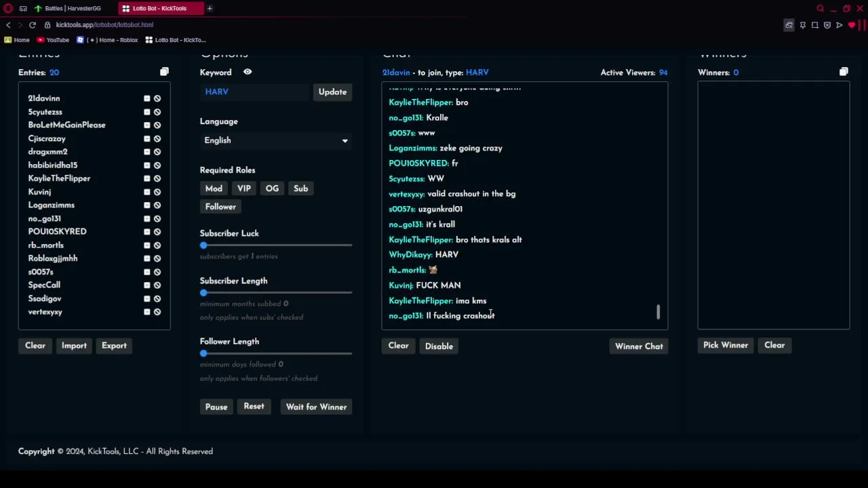Ban BroLetMeGainPlease with block icon
868x488 pixels.
(157, 125)
